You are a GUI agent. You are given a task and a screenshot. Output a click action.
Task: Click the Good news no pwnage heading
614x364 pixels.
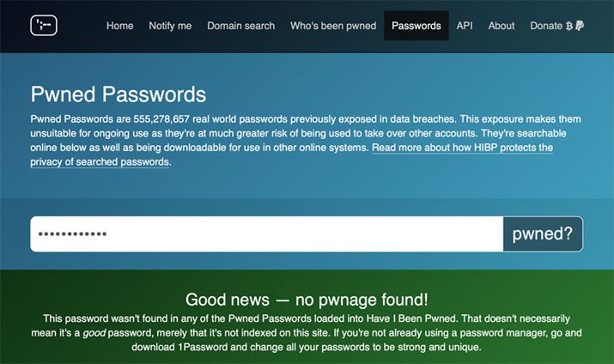point(307,300)
